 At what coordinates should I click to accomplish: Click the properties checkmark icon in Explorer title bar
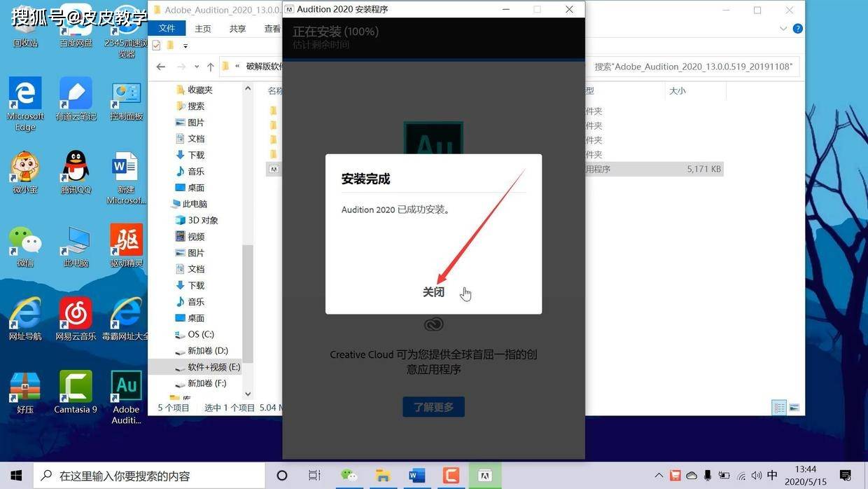point(156,46)
